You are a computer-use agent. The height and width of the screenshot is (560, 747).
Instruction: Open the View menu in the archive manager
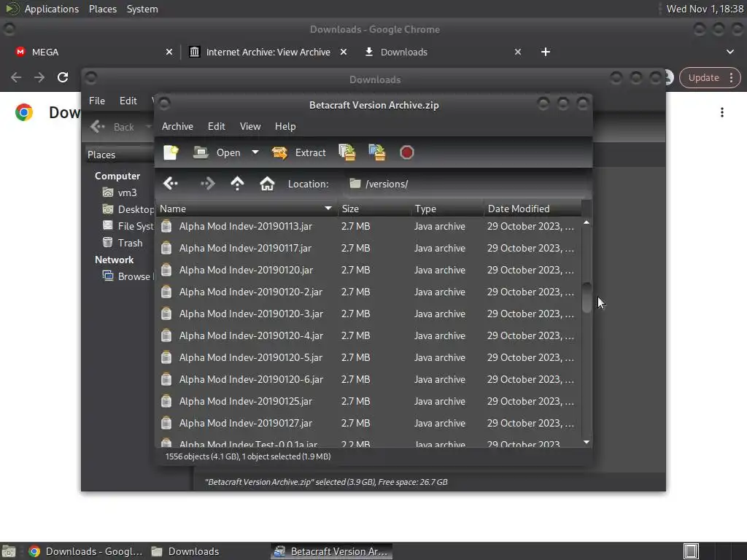click(250, 126)
